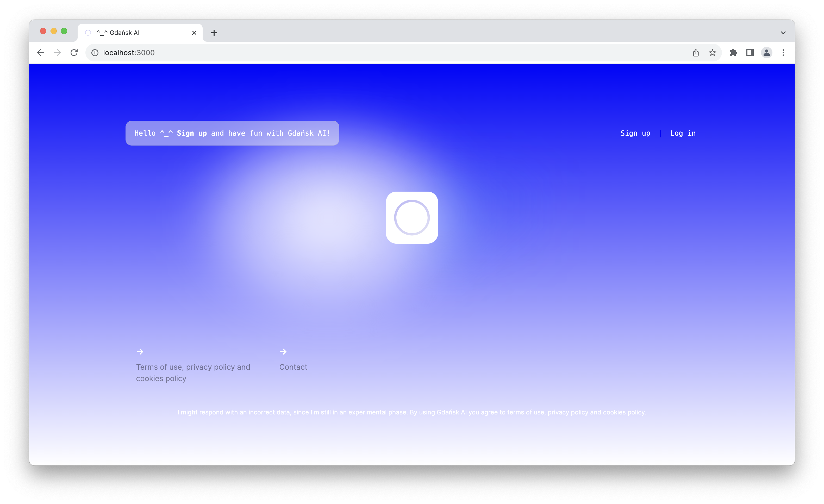Bookmark this tab with star icon
The image size is (824, 504).
click(x=712, y=53)
